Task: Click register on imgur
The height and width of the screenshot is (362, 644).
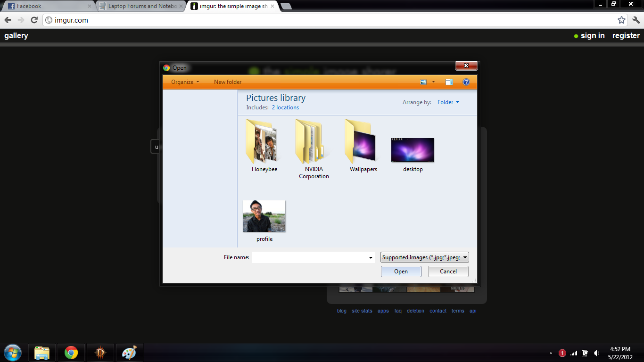Action: click(x=626, y=36)
